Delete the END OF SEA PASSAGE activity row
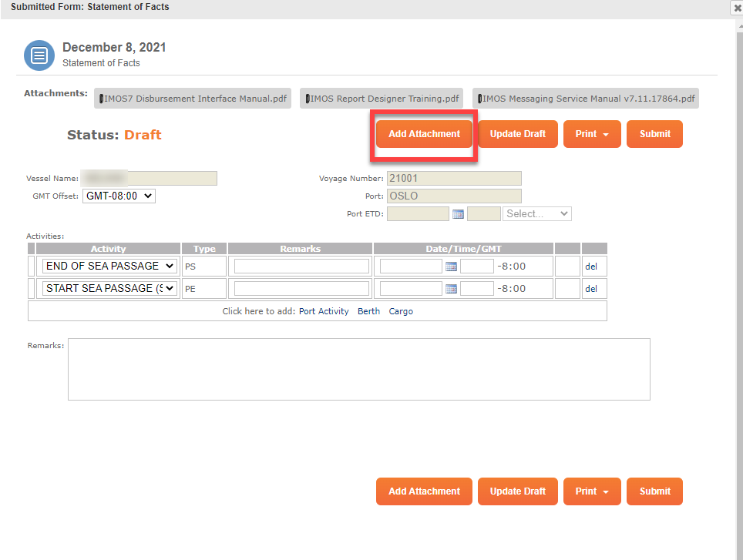The image size is (743, 560). (x=593, y=265)
